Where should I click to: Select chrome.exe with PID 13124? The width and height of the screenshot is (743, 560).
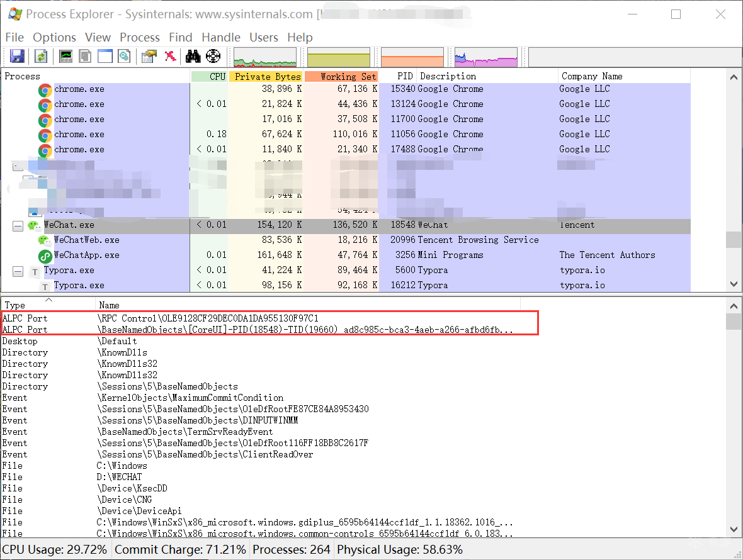[346, 104]
